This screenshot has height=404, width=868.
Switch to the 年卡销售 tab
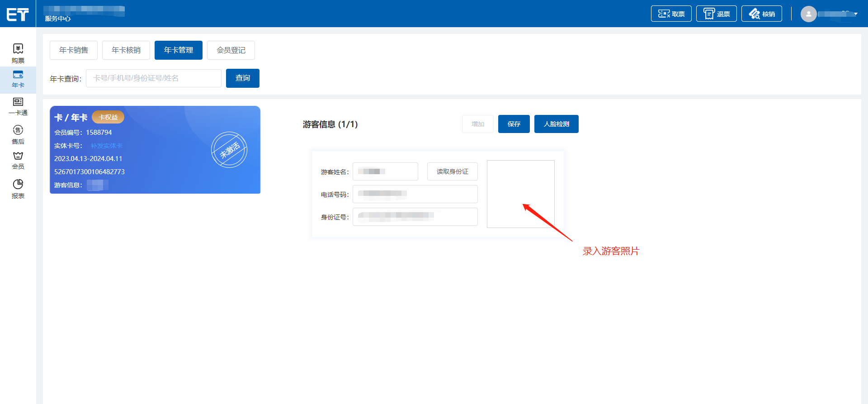click(x=74, y=50)
